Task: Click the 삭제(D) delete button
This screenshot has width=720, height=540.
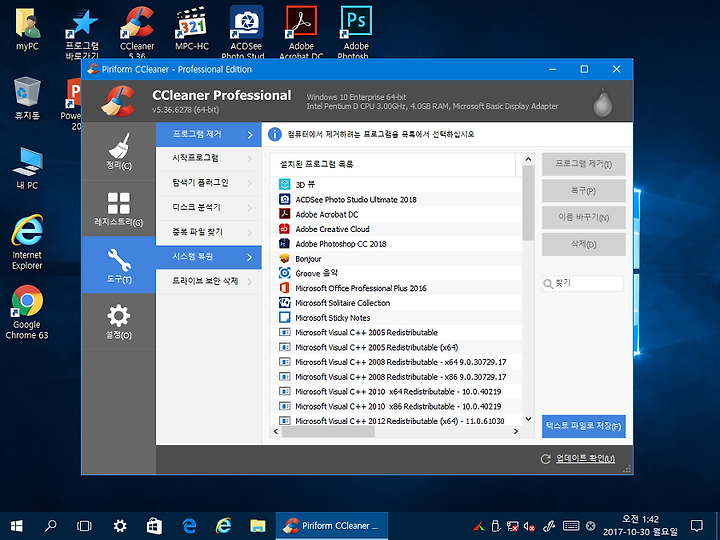Action: (584, 244)
